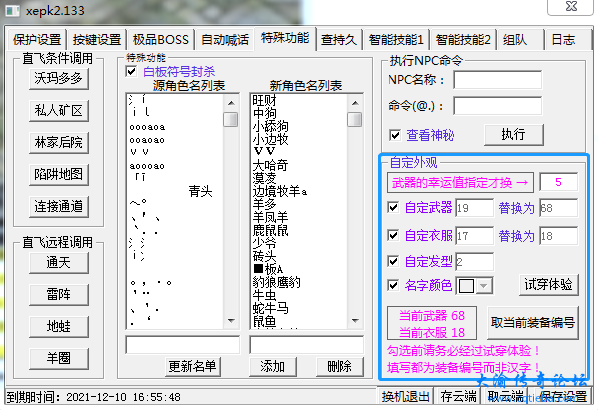598x410 pixels.
Task: Select the 智能技能2 tab
Action: coord(463,40)
